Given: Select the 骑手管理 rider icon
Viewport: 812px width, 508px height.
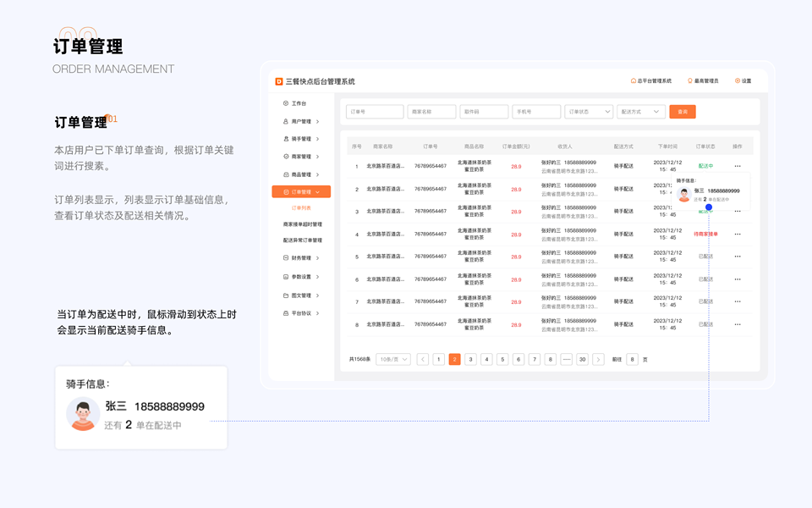Looking at the screenshot, I should tap(286, 139).
